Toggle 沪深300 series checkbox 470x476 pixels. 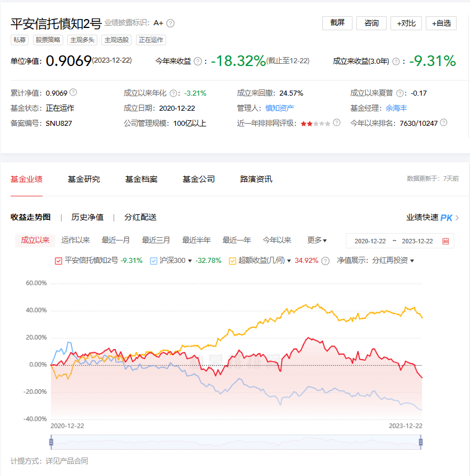click(154, 261)
